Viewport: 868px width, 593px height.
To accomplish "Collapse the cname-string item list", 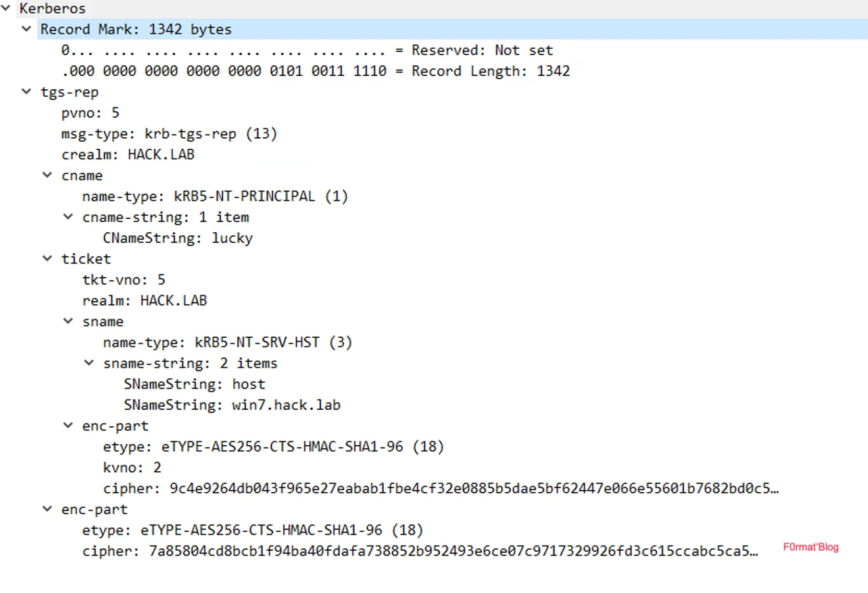I will (68, 217).
